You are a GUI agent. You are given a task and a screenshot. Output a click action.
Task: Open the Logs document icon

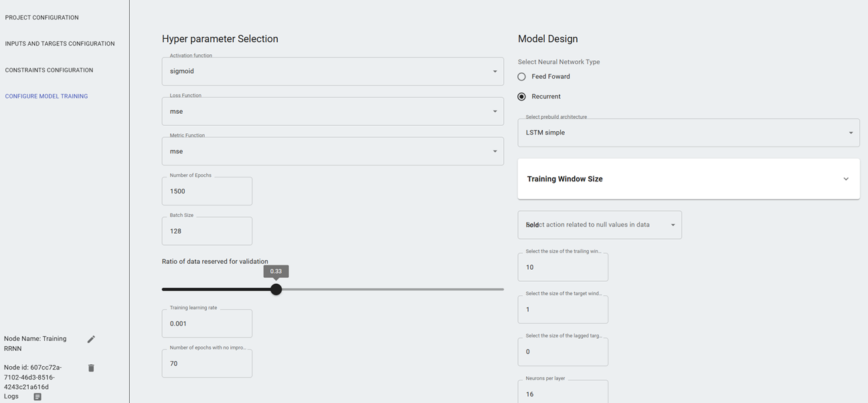pos(37,397)
